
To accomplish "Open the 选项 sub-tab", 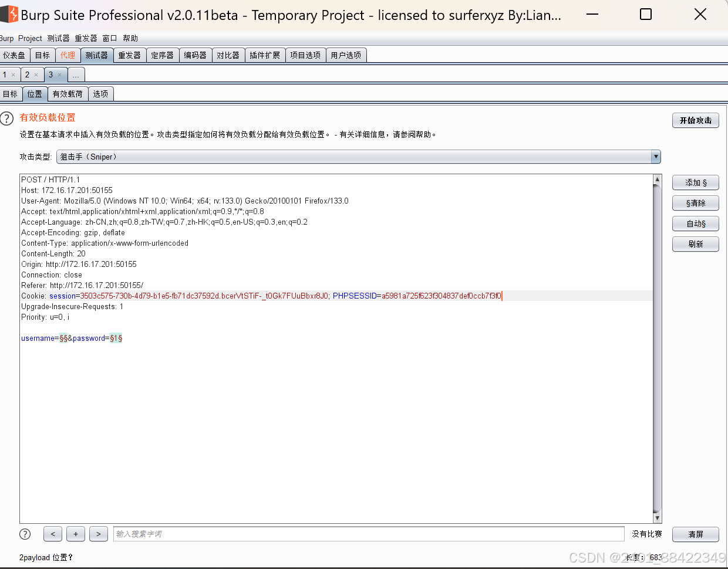I will point(100,94).
